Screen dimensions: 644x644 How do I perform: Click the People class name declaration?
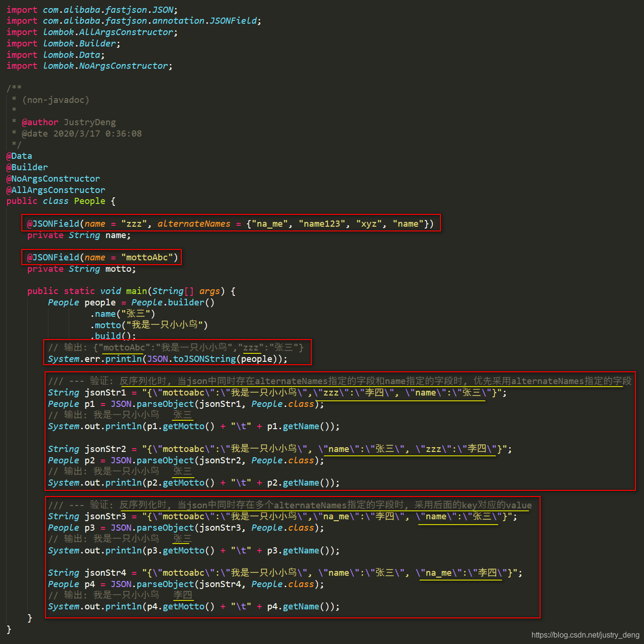coord(89,201)
